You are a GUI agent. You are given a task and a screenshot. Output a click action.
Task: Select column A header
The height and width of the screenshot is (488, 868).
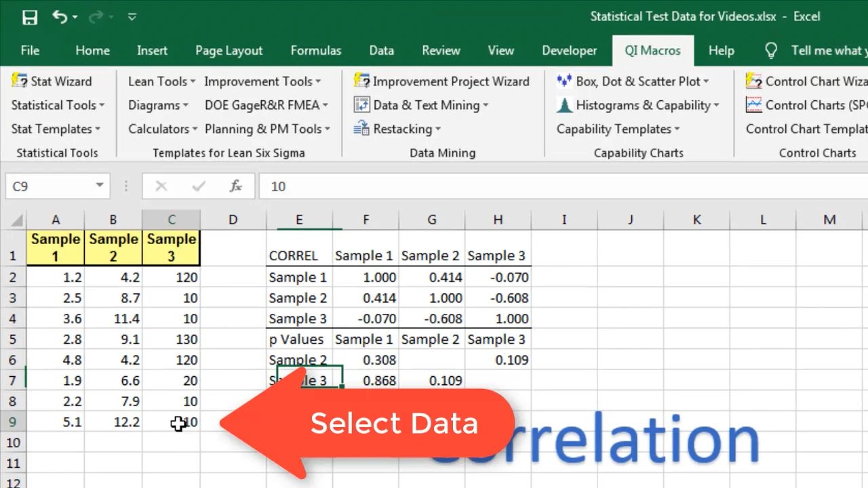point(56,220)
